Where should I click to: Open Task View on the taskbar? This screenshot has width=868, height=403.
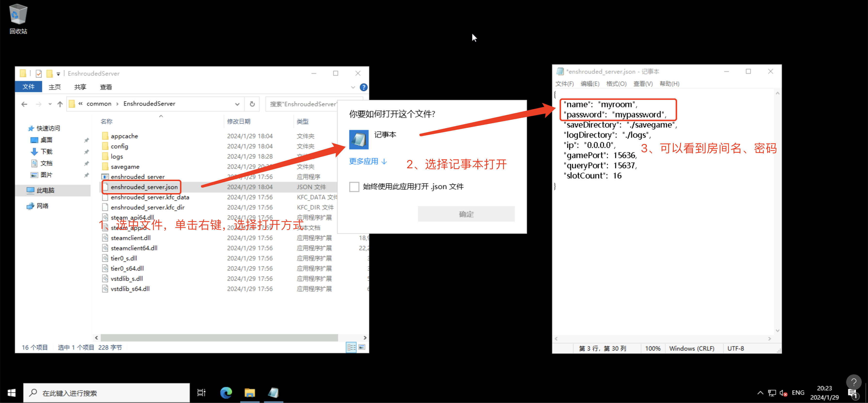201,393
